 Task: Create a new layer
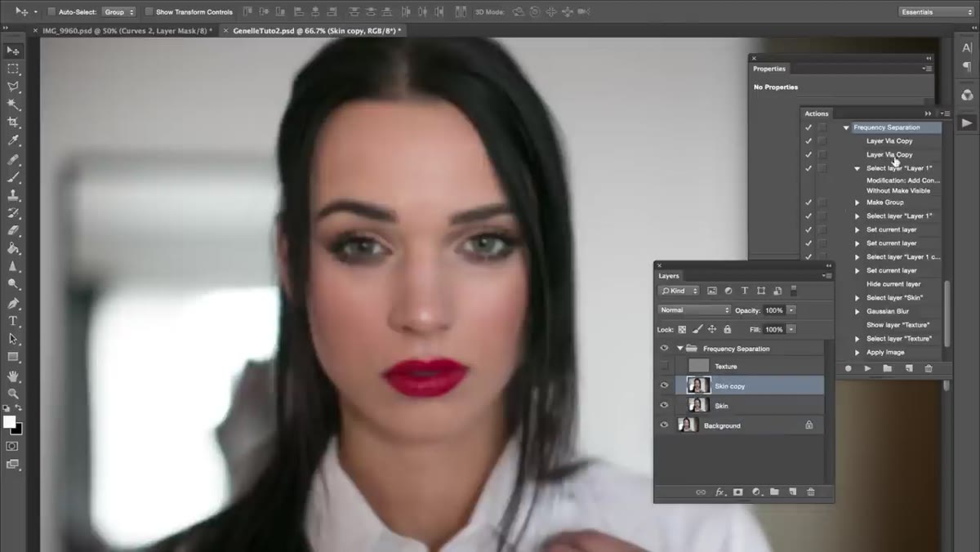tap(792, 492)
